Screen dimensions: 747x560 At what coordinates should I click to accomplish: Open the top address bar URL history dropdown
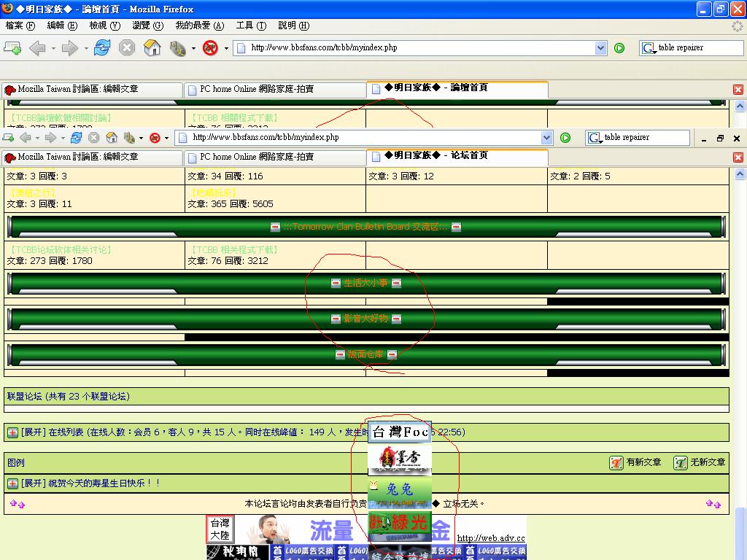click(x=600, y=48)
